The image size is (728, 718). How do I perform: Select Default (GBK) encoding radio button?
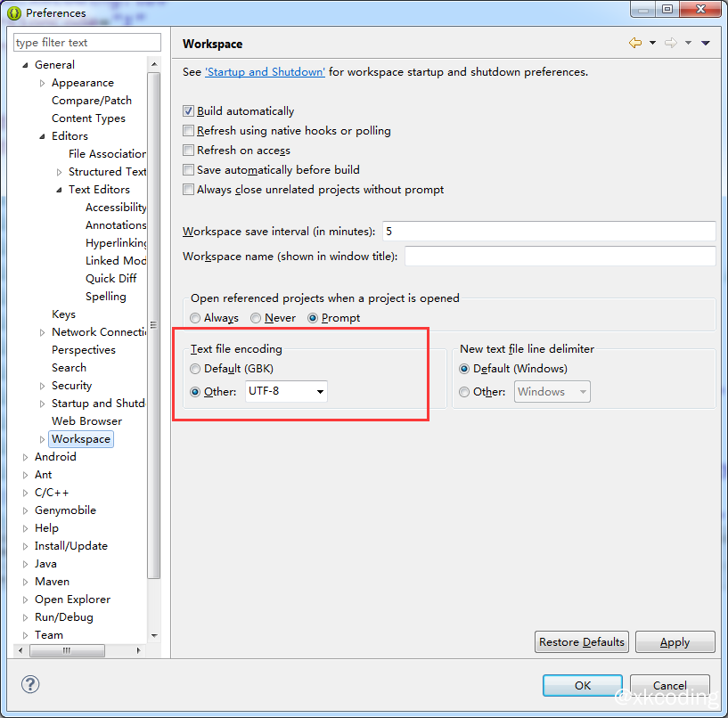pos(195,369)
